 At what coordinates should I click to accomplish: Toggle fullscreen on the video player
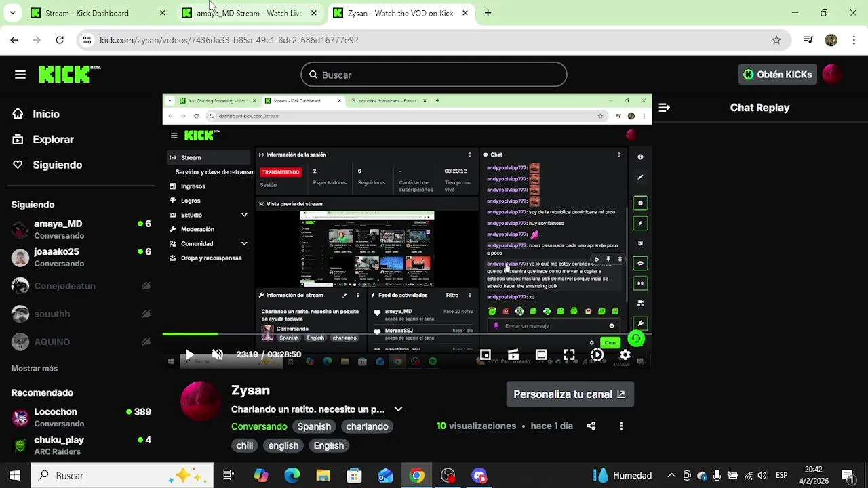pos(569,354)
